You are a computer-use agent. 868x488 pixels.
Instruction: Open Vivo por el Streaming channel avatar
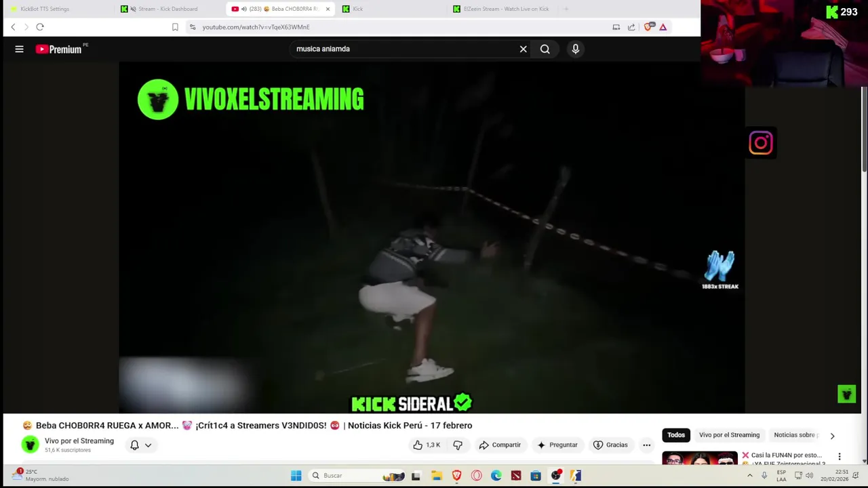[x=30, y=445]
